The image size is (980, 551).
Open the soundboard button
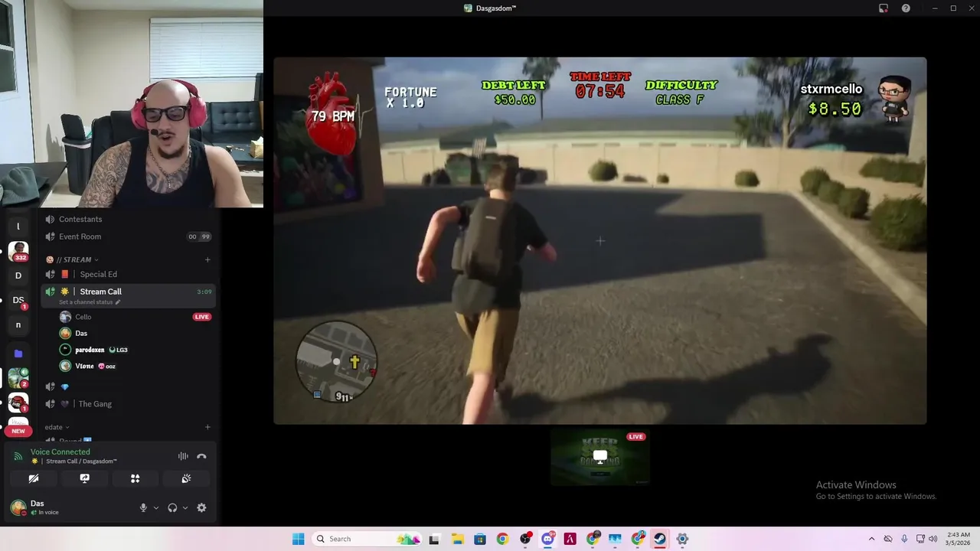point(186,478)
